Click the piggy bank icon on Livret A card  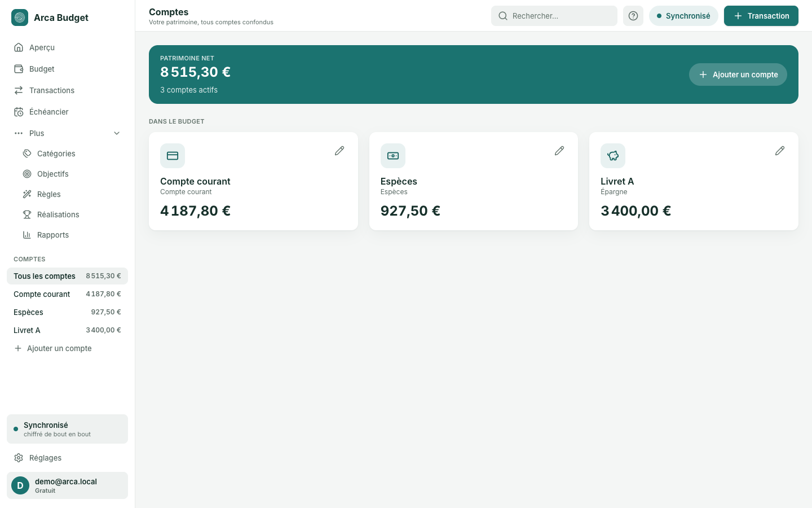coord(613,156)
